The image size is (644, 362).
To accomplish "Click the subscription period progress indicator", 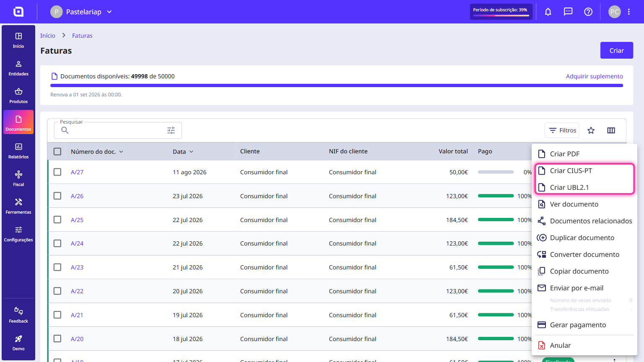I will [501, 12].
